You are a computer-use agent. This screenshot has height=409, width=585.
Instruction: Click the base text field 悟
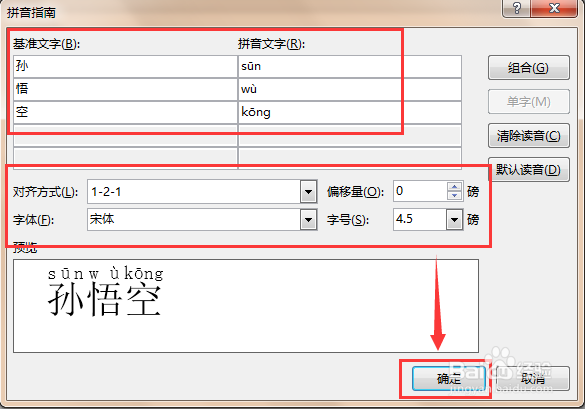[125, 89]
